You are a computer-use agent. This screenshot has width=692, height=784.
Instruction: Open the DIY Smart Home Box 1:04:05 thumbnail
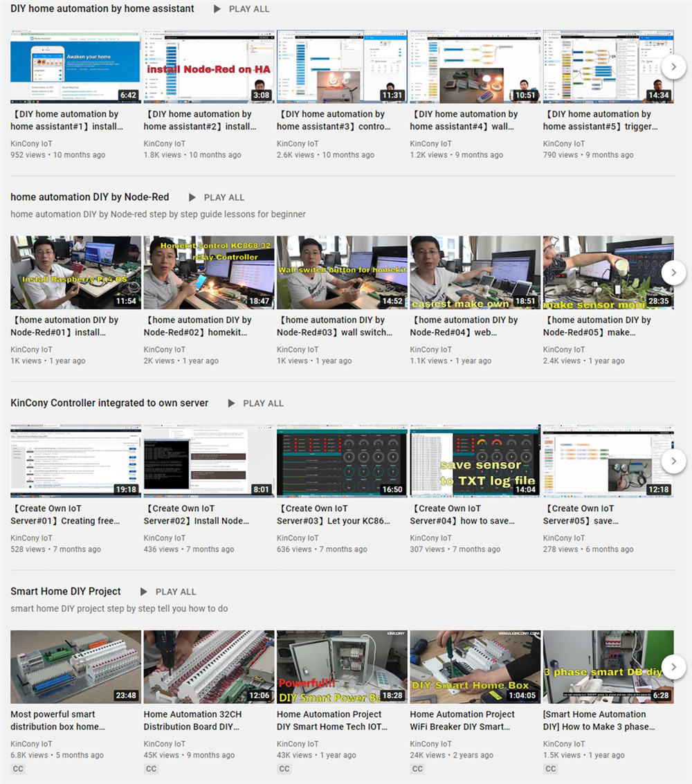[475, 667]
